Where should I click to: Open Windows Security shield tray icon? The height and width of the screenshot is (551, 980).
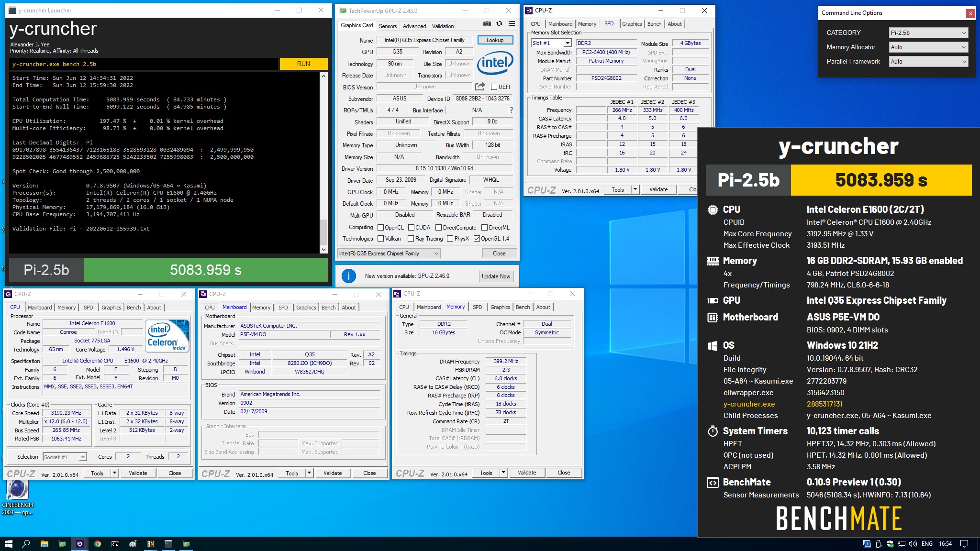[890, 544]
